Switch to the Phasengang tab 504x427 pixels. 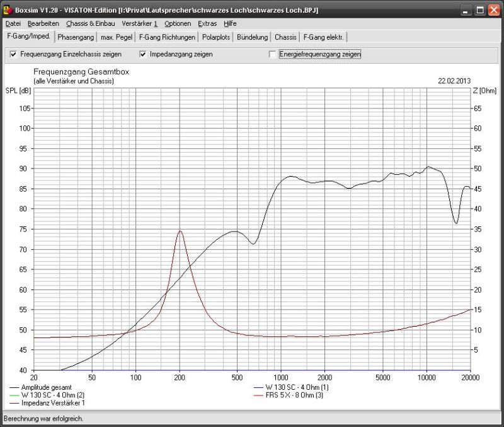pyautogui.click(x=76, y=37)
